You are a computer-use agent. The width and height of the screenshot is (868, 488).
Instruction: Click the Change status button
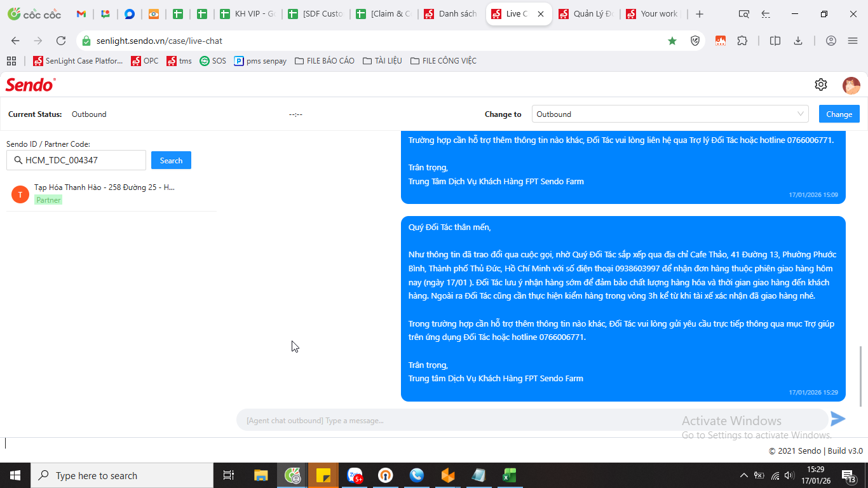pos(839,114)
